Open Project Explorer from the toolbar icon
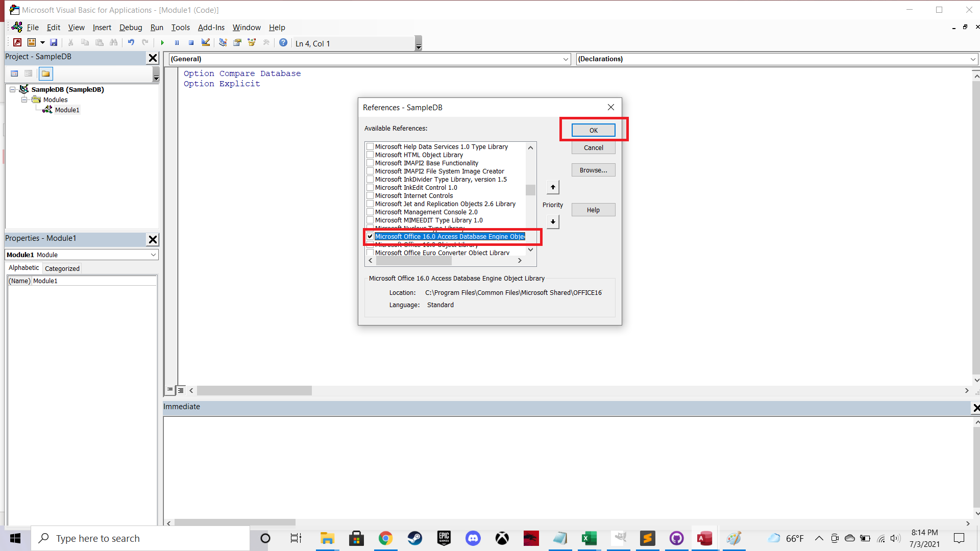 [223, 43]
